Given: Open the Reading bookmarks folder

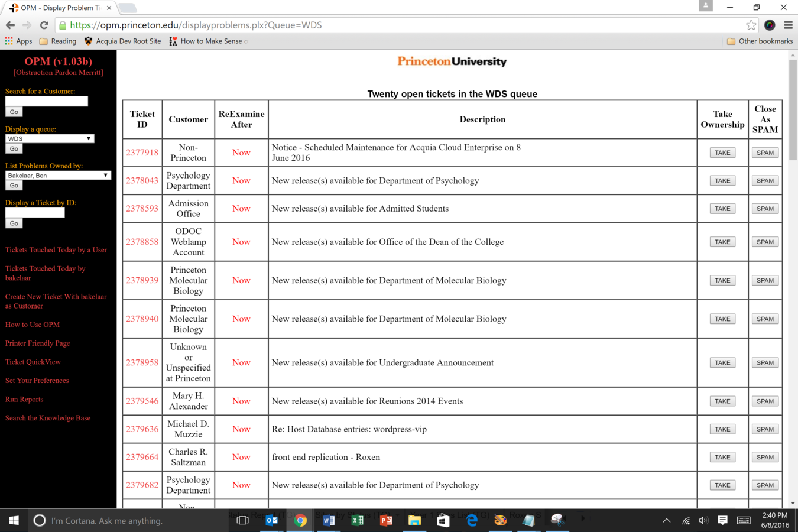Looking at the screenshot, I should (58, 41).
